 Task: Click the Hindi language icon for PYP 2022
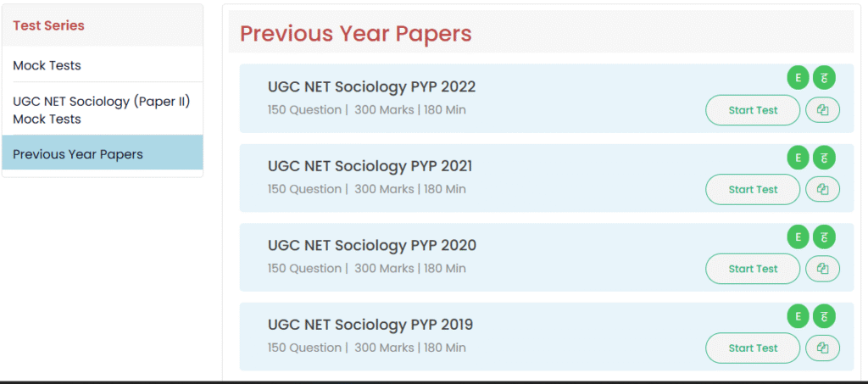click(x=824, y=78)
